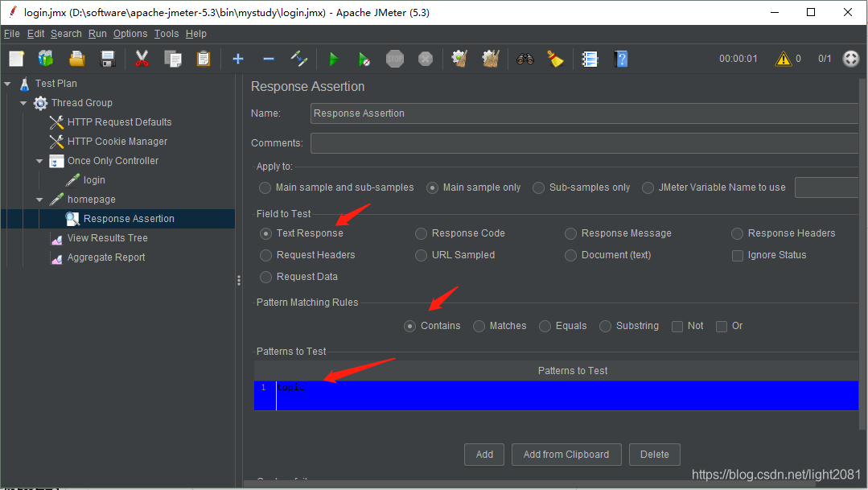
Task: Select Text Response field radio
Action: [x=266, y=233]
